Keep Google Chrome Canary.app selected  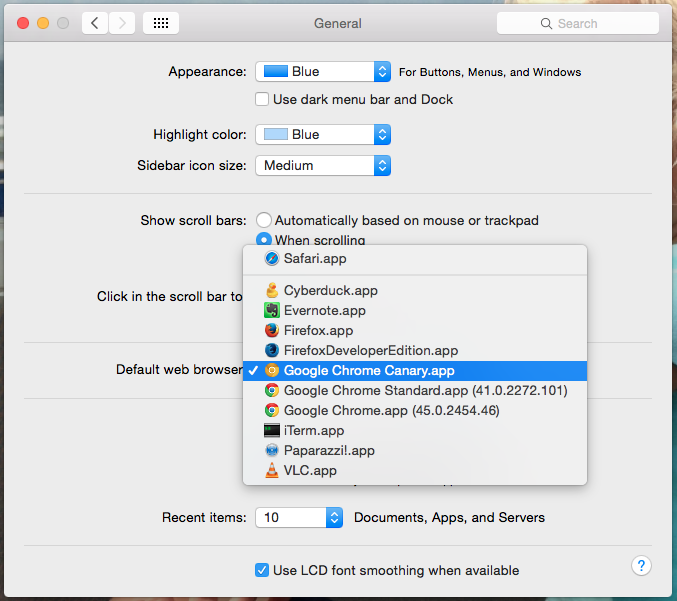pos(414,370)
